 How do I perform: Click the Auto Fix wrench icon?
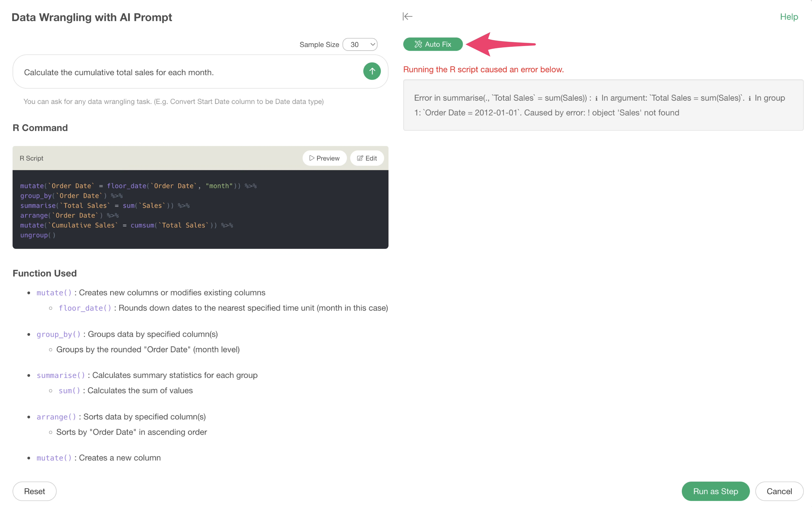[x=418, y=44]
